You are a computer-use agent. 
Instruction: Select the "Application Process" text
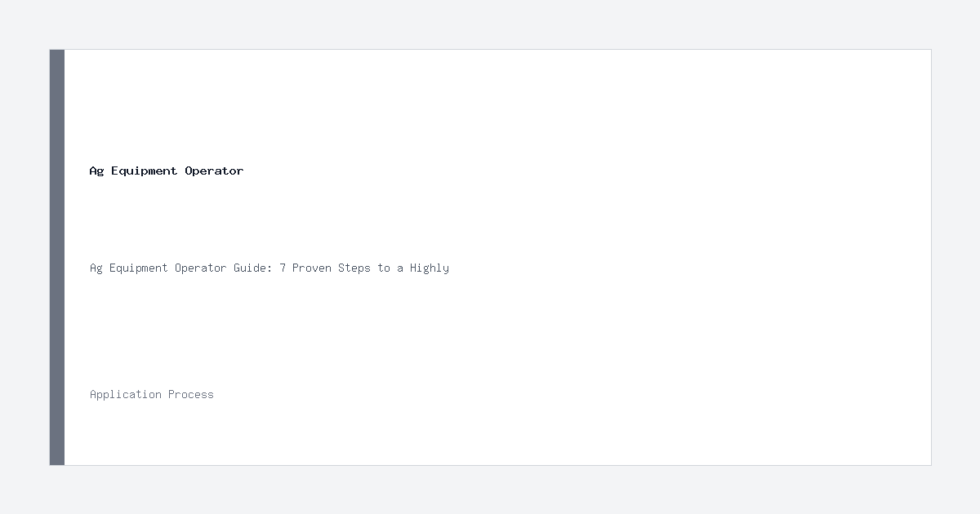tap(152, 394)
